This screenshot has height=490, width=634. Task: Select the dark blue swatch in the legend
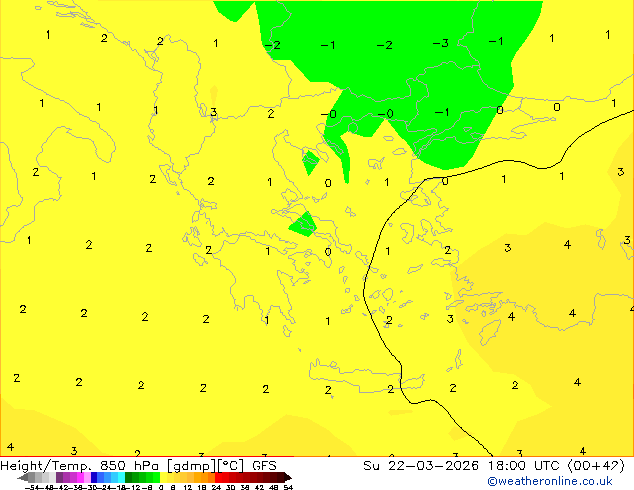click(94, 477)
